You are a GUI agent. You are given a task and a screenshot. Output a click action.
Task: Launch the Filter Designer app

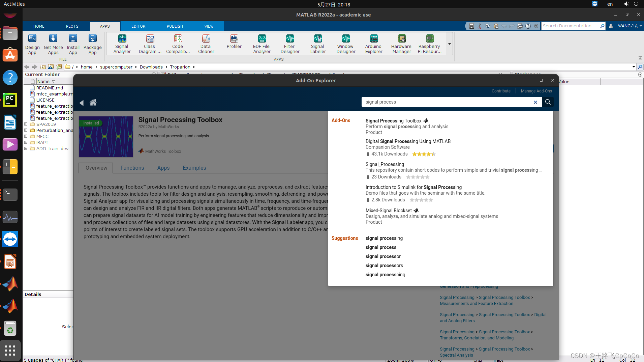(289, 44)
